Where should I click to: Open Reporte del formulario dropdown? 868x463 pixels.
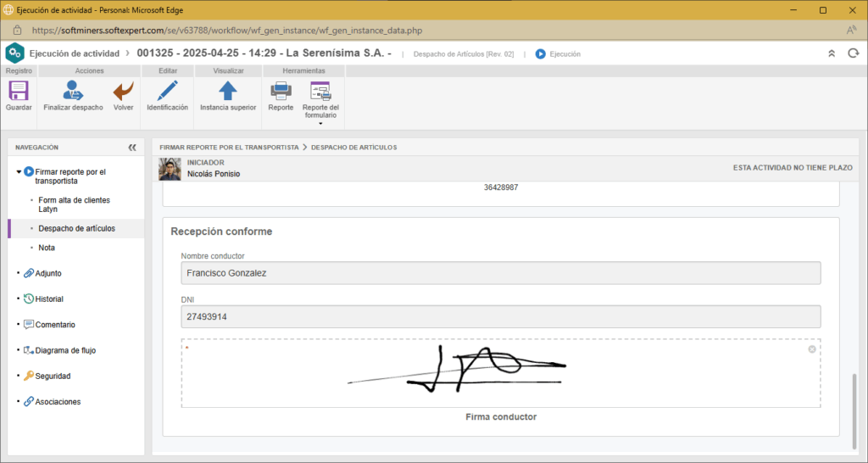coord(320,124)
